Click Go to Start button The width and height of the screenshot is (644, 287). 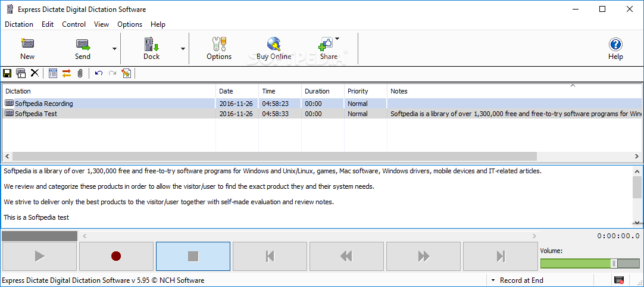[x=270, y=256]
